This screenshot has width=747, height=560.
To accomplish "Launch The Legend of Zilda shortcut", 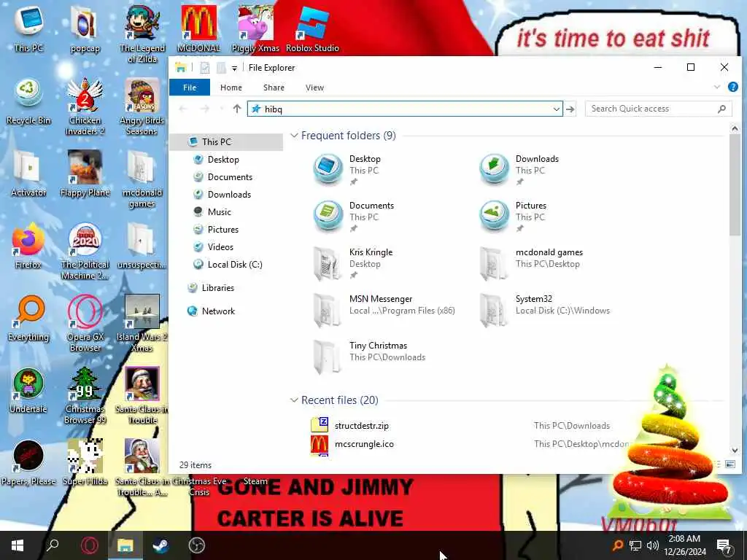I will pos(142,34).
